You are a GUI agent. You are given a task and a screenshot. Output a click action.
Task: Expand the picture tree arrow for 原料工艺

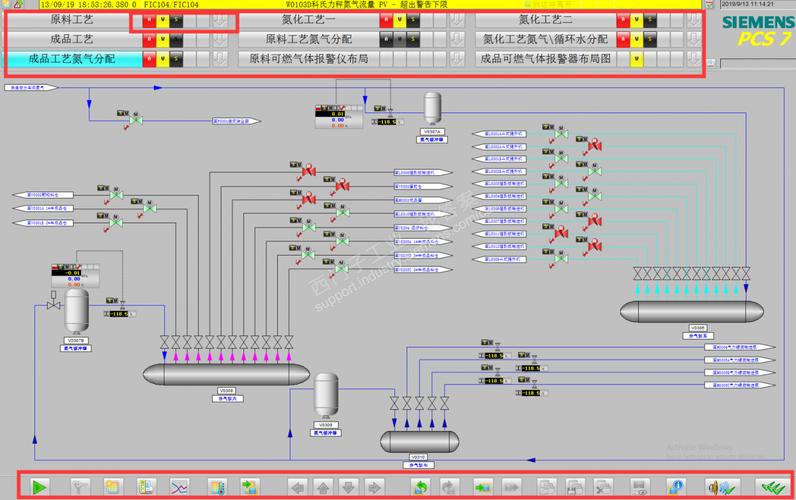(220, 20)
